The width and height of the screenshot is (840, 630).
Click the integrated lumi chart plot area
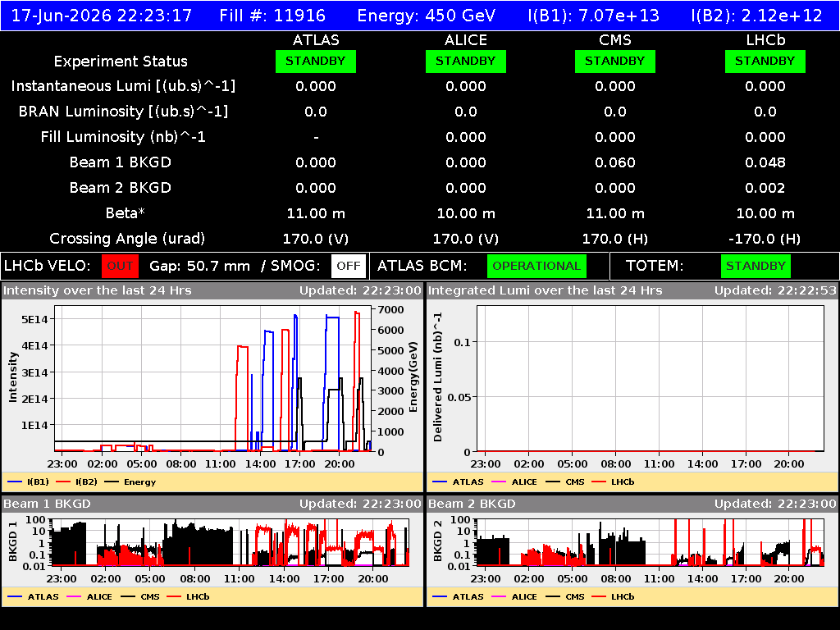651,379
